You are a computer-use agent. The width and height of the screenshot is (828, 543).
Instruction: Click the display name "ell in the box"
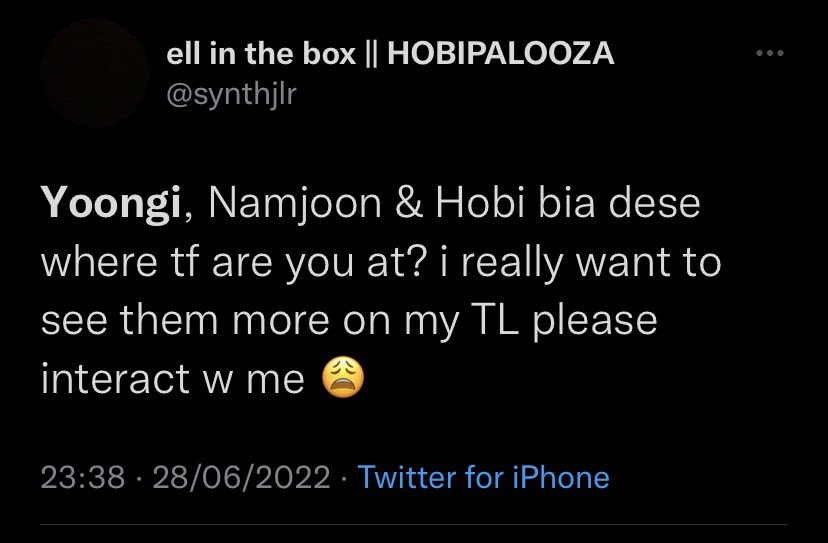point(261,54)
